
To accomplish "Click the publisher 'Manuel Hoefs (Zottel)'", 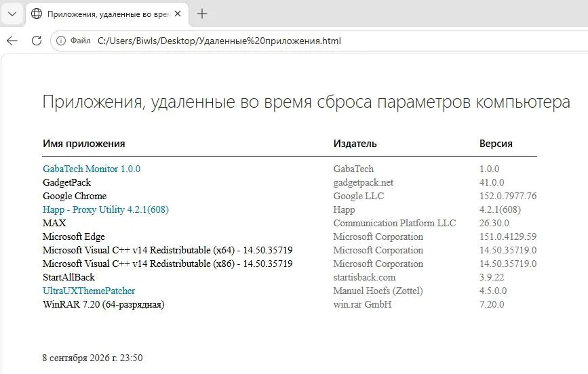I will click(x=378, y=291).
